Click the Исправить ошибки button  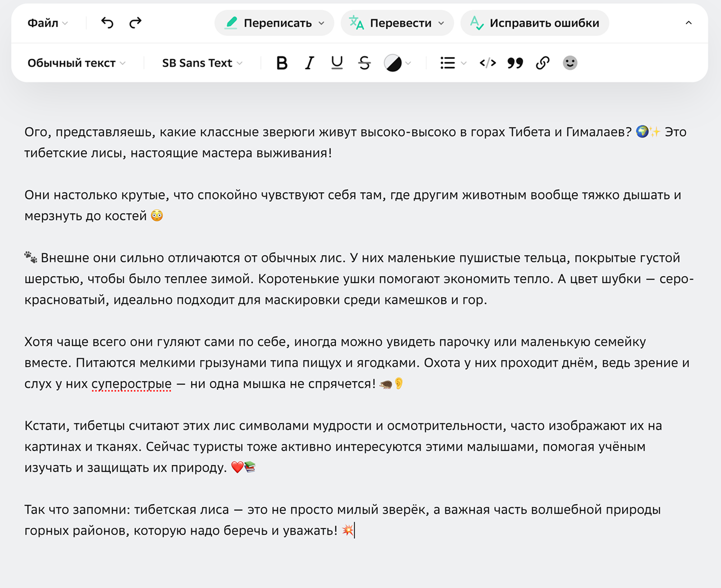click(535, 23)
